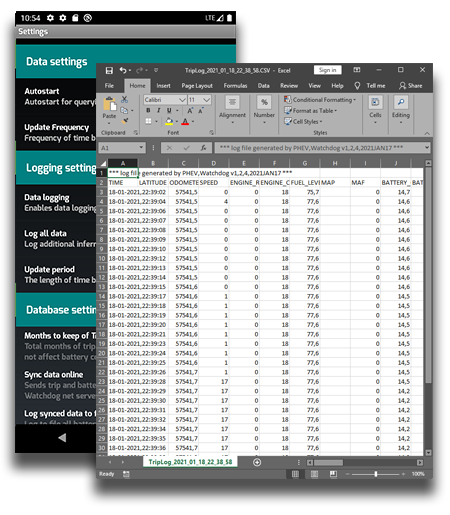Switch to the Review tab
Screen dimensions: 450x515
click(x=289, y=86)
